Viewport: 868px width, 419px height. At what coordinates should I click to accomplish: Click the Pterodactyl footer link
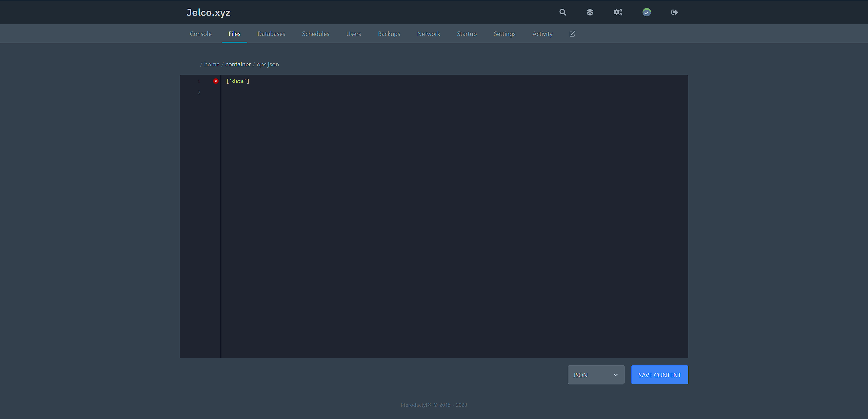point(416,405)
